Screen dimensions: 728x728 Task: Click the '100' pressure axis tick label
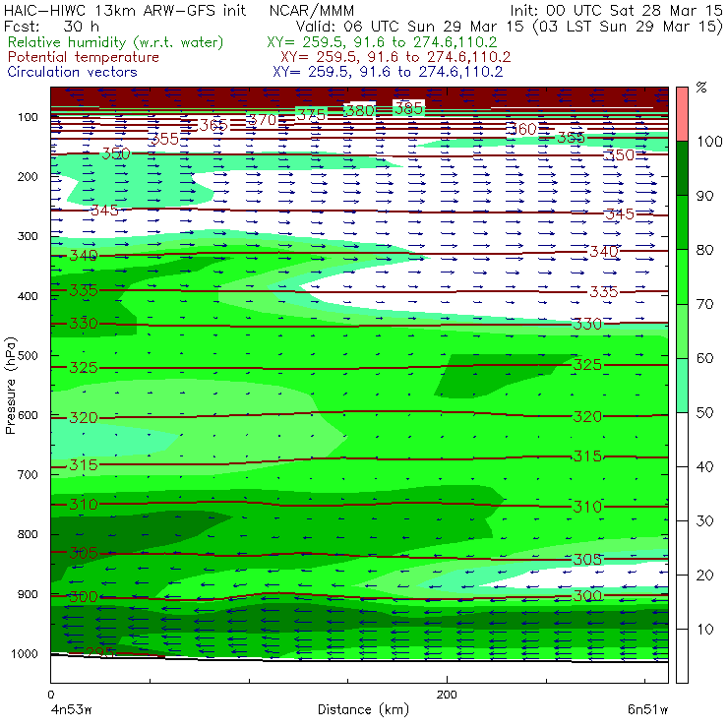[28, 117]
